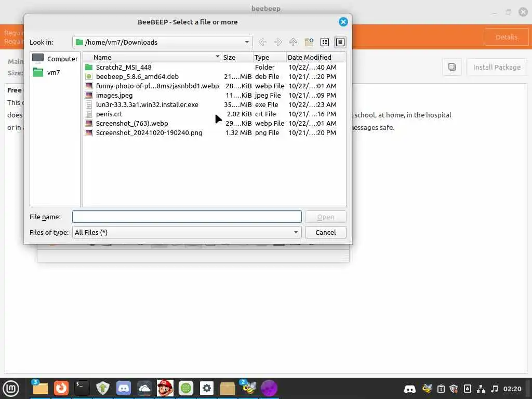Switch to icon list view mode
Screen dimensions: 532x399
tap(324, 42)
